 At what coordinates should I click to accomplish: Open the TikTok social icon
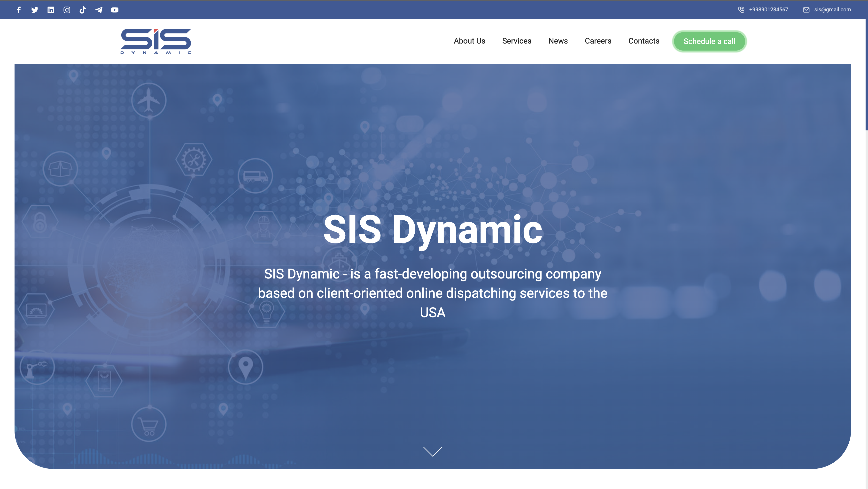click(x=83, y=10)
